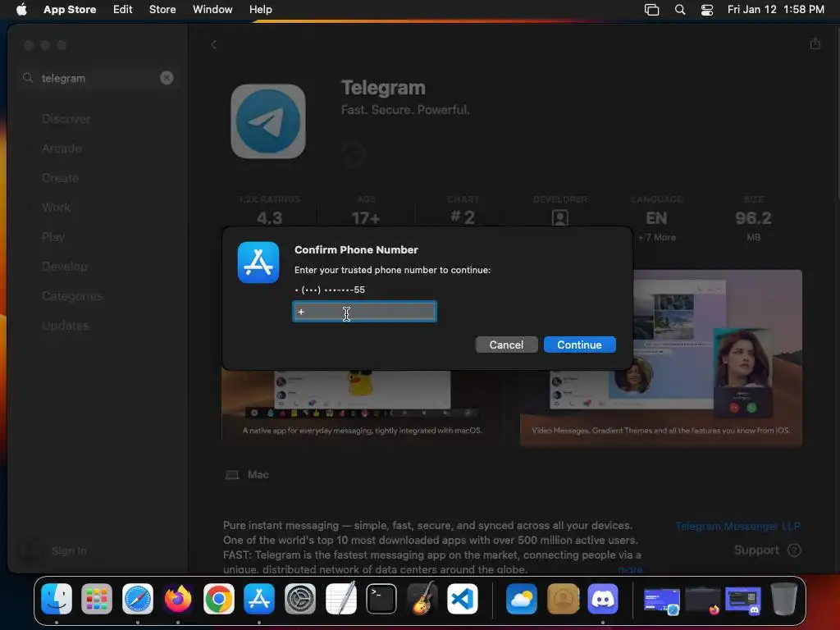Open Firefox from the Dock
840x630 pixels.
178,599
